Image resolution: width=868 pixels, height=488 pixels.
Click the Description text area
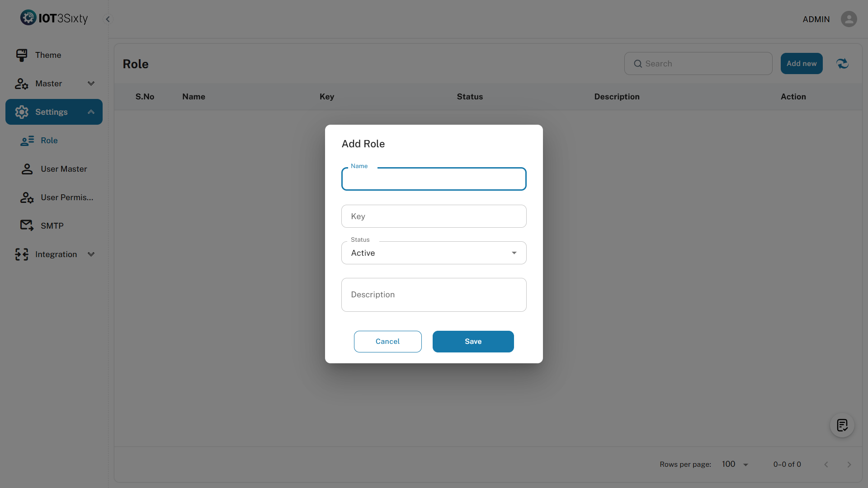pyautogui.click(x=434, y=295)
